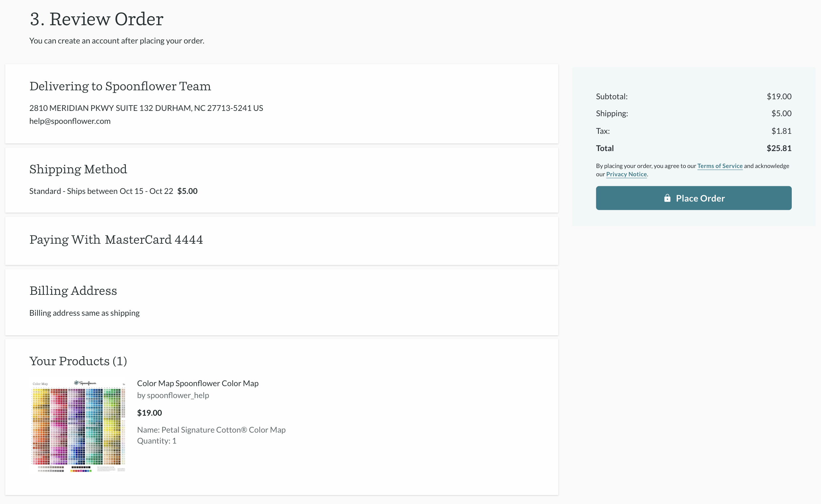Click the bold Total label

click(x=605, y=148)
